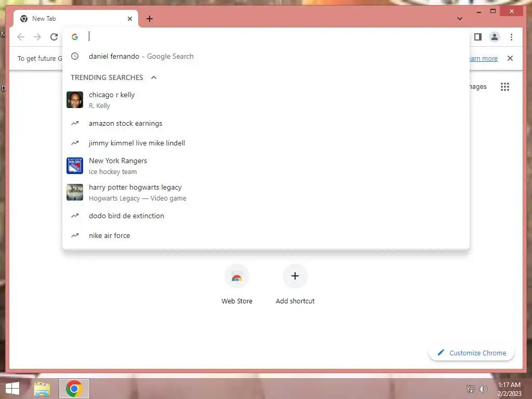532x399 pixels.
Task: Click the Chrome taskbar icon
Action: [x=74, y=389]
